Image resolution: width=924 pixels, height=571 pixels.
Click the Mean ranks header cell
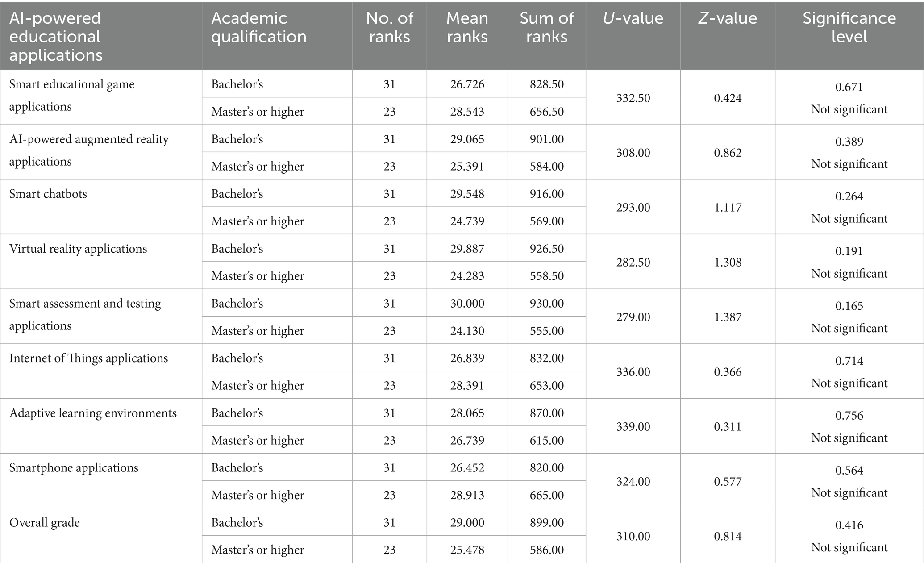[x=467, y=27]
